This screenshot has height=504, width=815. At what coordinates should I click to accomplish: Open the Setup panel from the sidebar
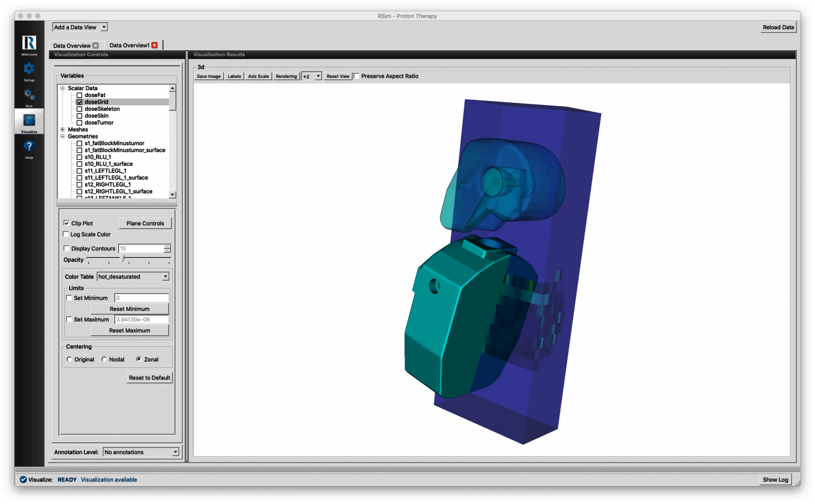pos(29,69)
